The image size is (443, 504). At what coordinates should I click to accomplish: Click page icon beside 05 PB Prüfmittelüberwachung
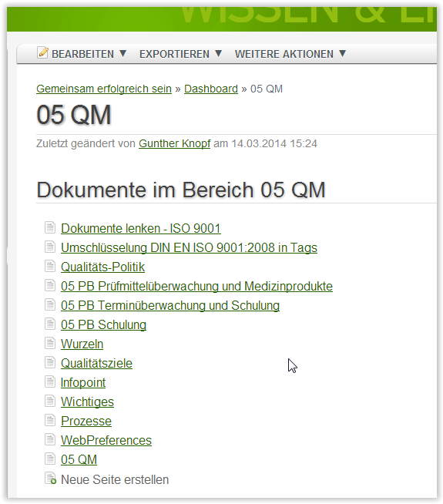pyautogui.click(x=50, y=285)
